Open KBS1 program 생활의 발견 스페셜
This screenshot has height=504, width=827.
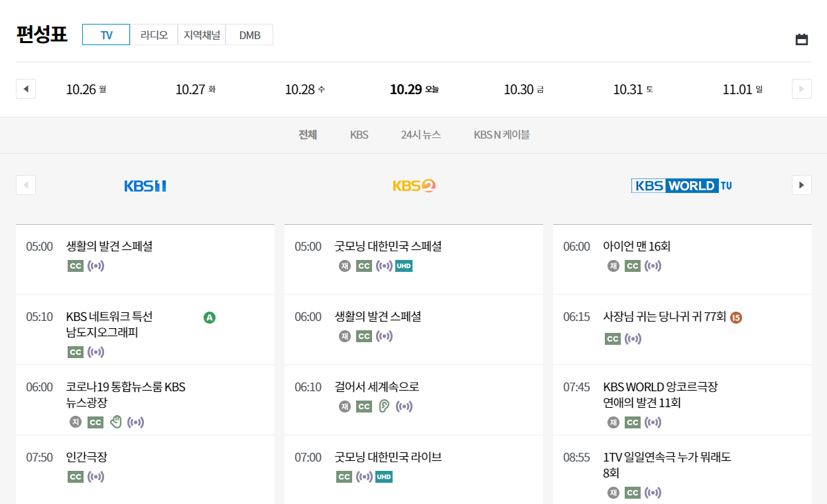[x=109, y=246]
